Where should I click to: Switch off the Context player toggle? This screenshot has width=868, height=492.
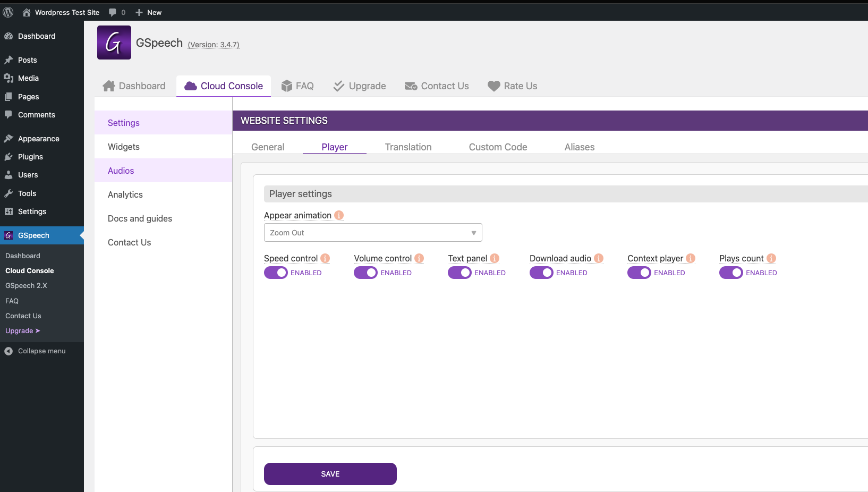[x=639, y=273]
